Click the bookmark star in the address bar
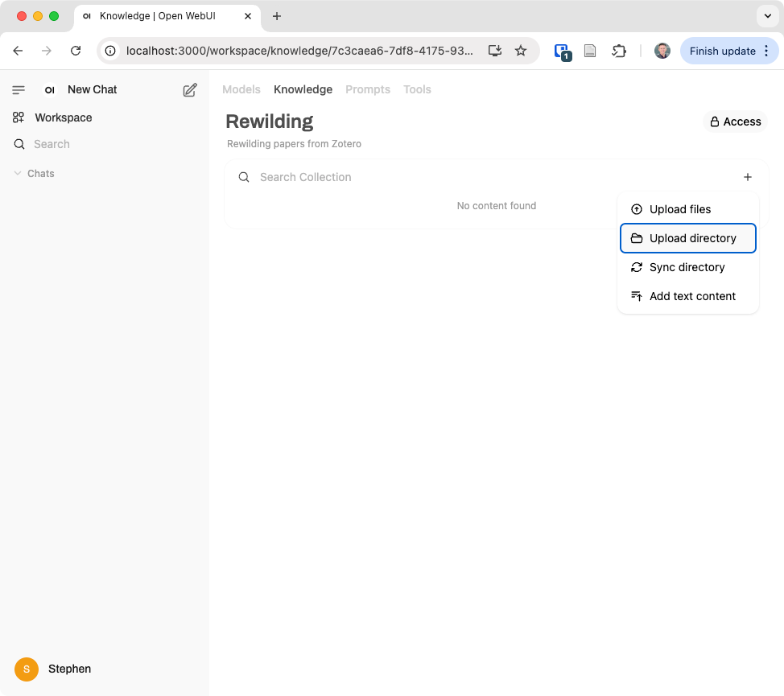Screen dimensions: 784x696 [x=521, y=50]
